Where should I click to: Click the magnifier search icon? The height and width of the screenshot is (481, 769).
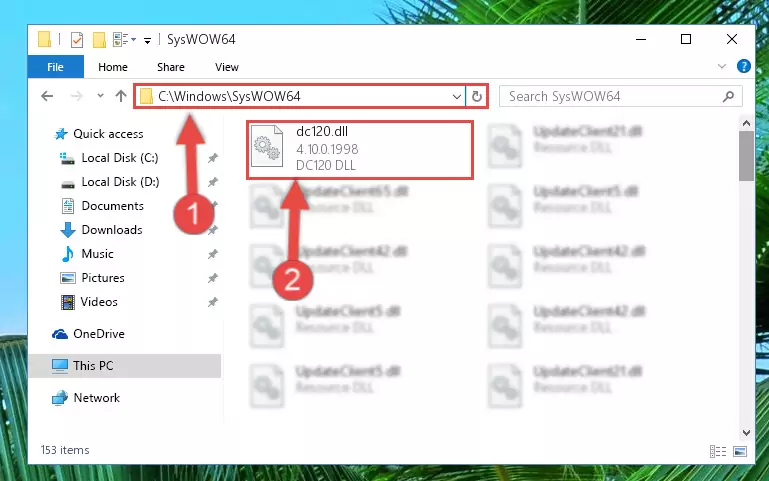pyautogui.click(x=728, y=97)
